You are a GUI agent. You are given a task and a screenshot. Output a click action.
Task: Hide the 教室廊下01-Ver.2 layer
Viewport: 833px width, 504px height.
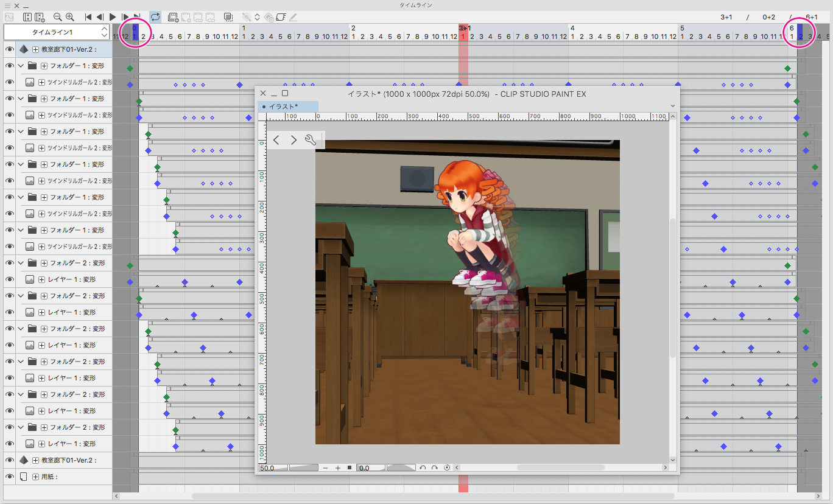(x=9, y=49)
